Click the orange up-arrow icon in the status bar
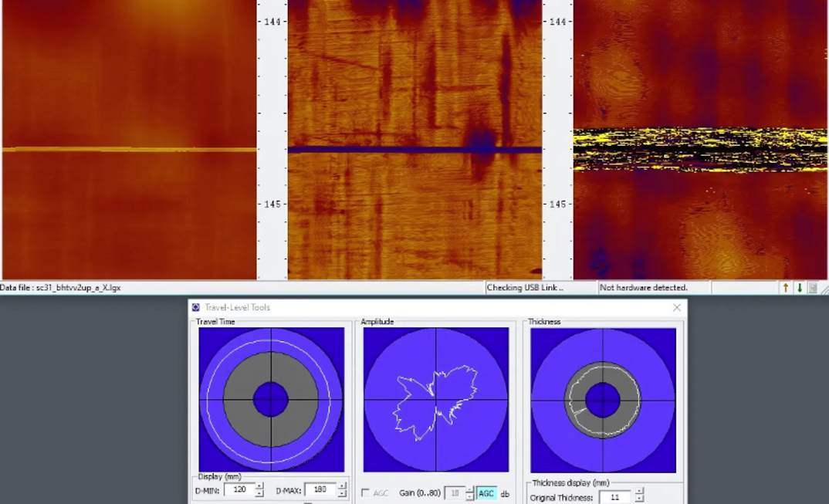 tap(785, 287)
